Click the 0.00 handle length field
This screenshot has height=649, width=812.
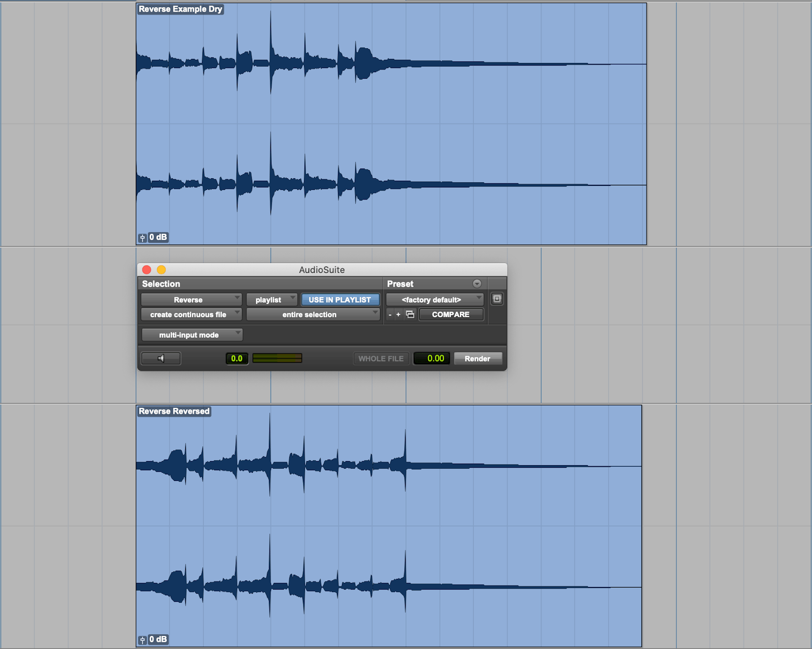432,359
